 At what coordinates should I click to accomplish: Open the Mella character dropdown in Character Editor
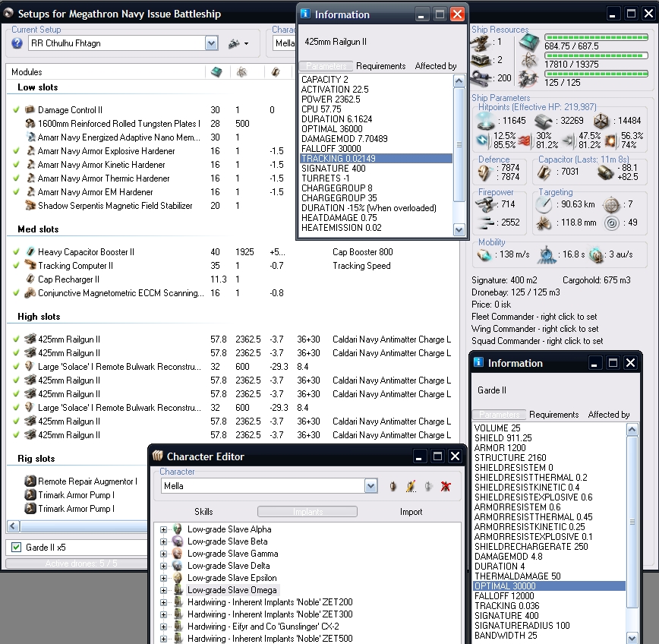click(x=370, y=486)
